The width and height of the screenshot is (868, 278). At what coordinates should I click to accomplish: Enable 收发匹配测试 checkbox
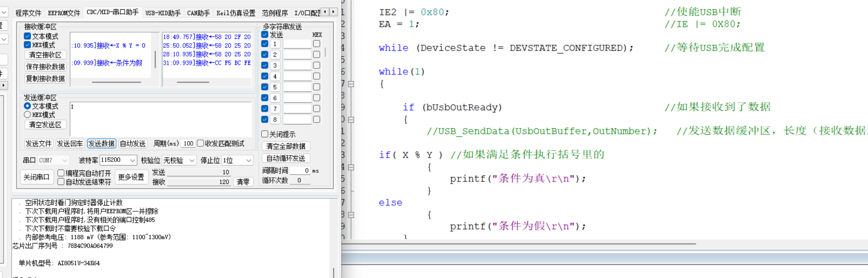pos(201,143)
